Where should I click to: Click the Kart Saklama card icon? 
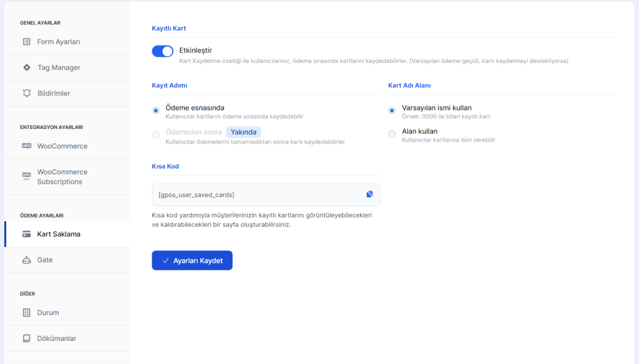(x=26, y=234)
